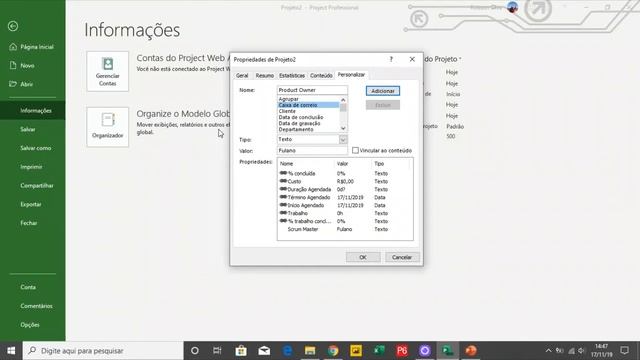Click the Organizador button
The width and height of the screenshot is (640, 360).
click(108, 127)
